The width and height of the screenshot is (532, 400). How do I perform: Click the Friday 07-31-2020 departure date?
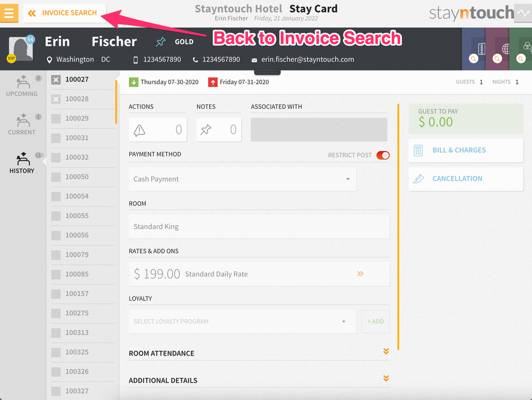[x=244, y=82]
